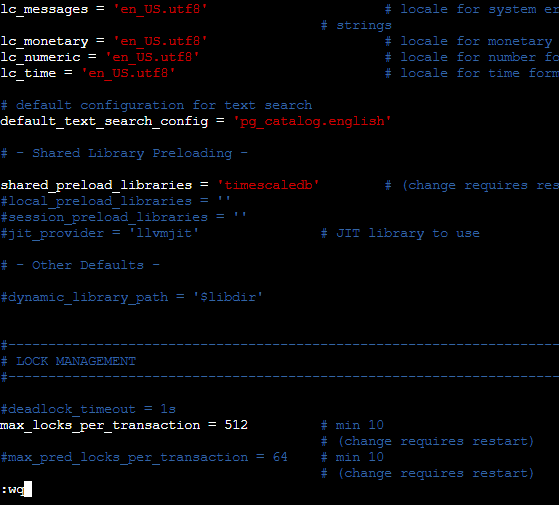Click the 'timescaledb' preload library value
559x505 pixels.
268,185
